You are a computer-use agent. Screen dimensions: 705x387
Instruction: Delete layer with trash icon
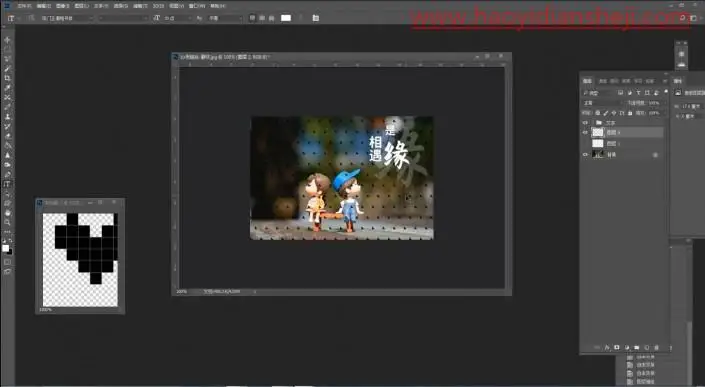coord(656,347)
